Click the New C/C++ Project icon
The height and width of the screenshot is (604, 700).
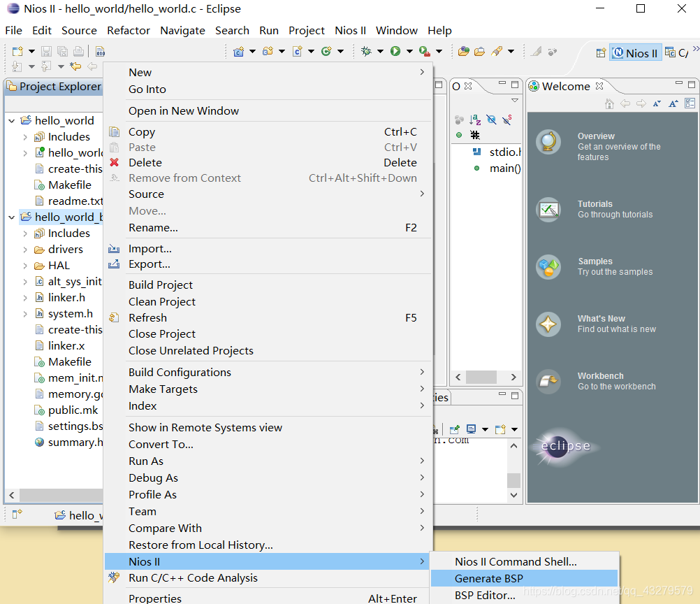click(x=239, y=51)
